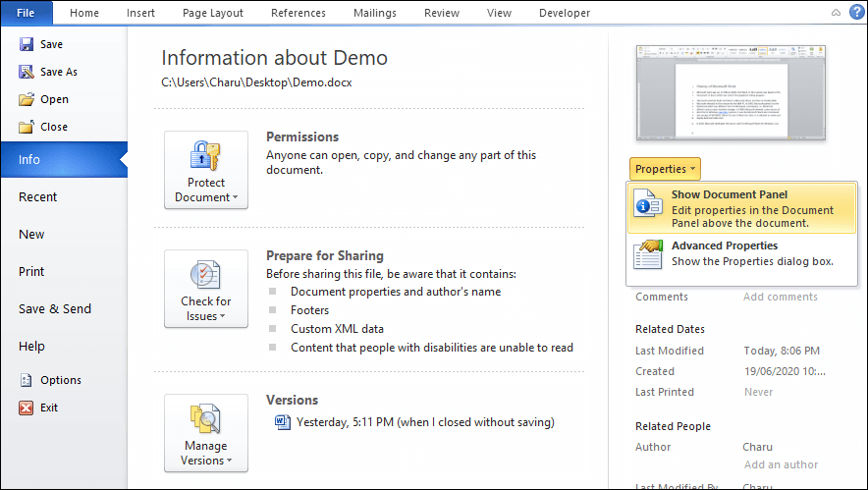Click the Close folder icon
This screenshot has width=868, height=490.
[x=26, y=127]
